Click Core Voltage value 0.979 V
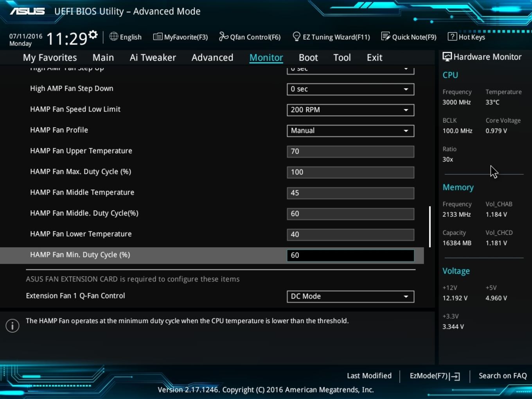 pos(496,131)
